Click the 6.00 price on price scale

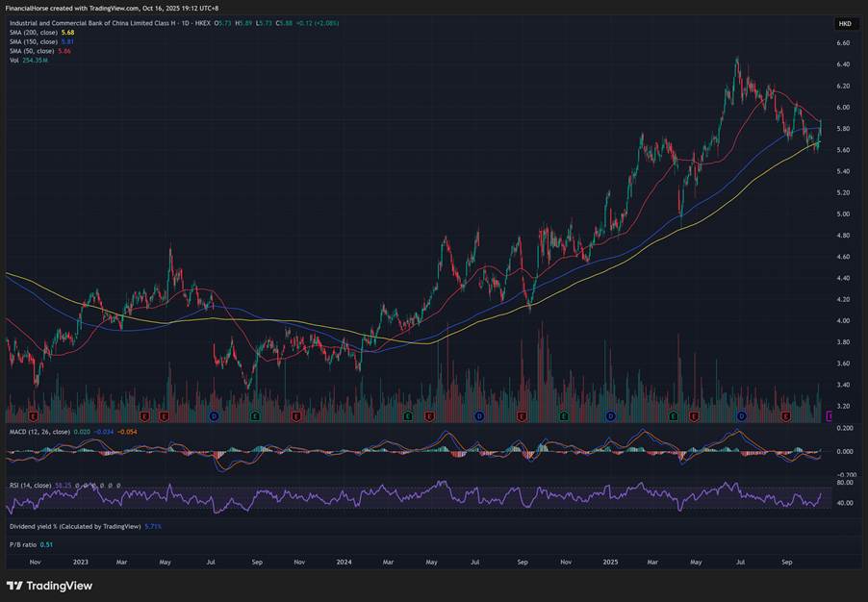coord(843,108)
